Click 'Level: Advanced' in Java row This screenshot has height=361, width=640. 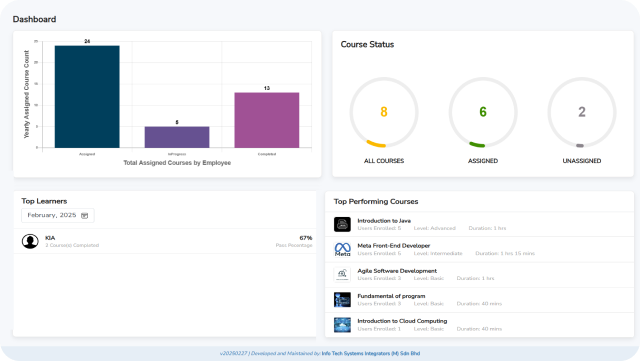tap(434, 228)
